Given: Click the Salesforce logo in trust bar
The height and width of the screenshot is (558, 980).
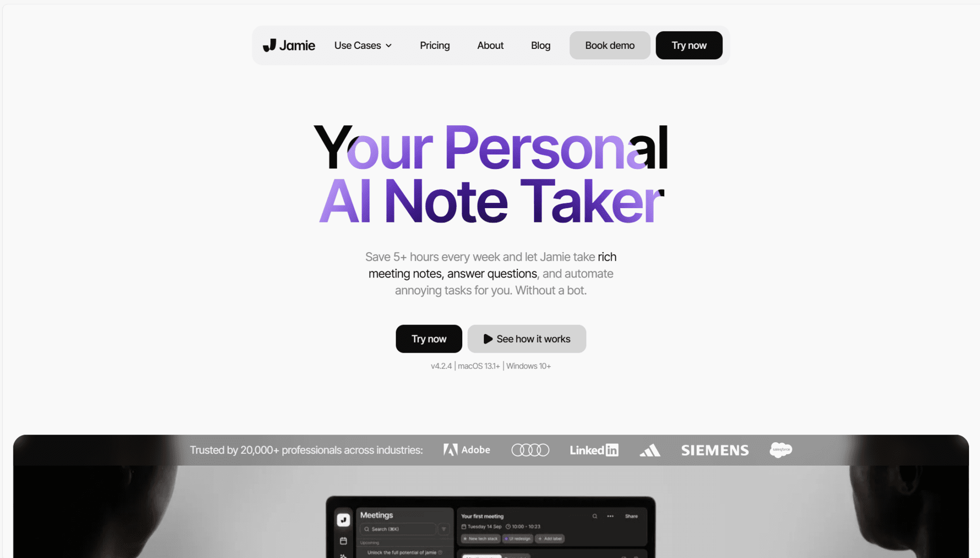Looking at the screenshot, I should tap(780, 450).
